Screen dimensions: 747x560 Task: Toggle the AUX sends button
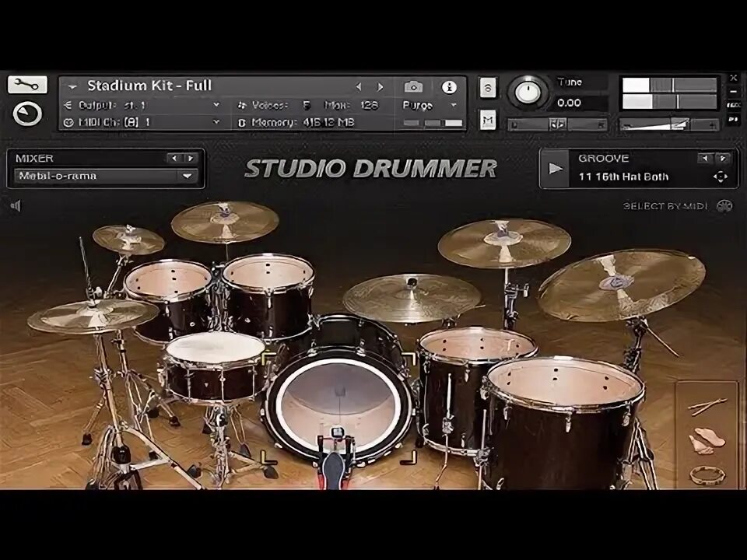[x=734, y=105]
